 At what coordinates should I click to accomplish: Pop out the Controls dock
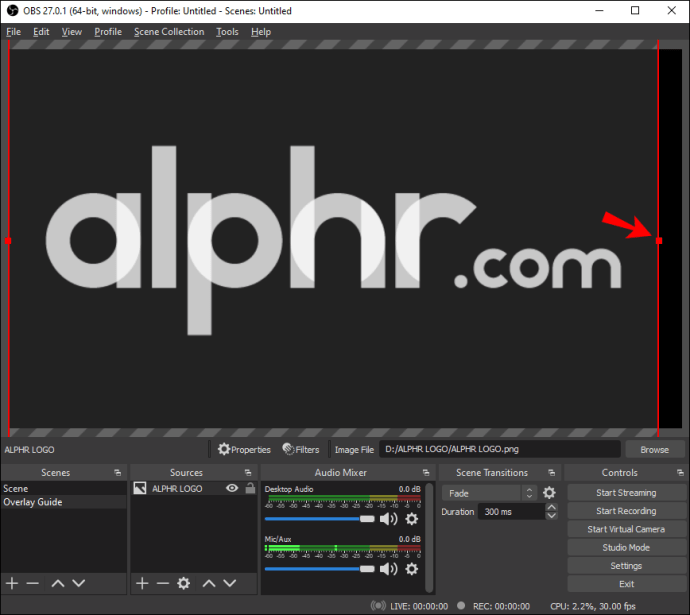[x=680, y=472]
